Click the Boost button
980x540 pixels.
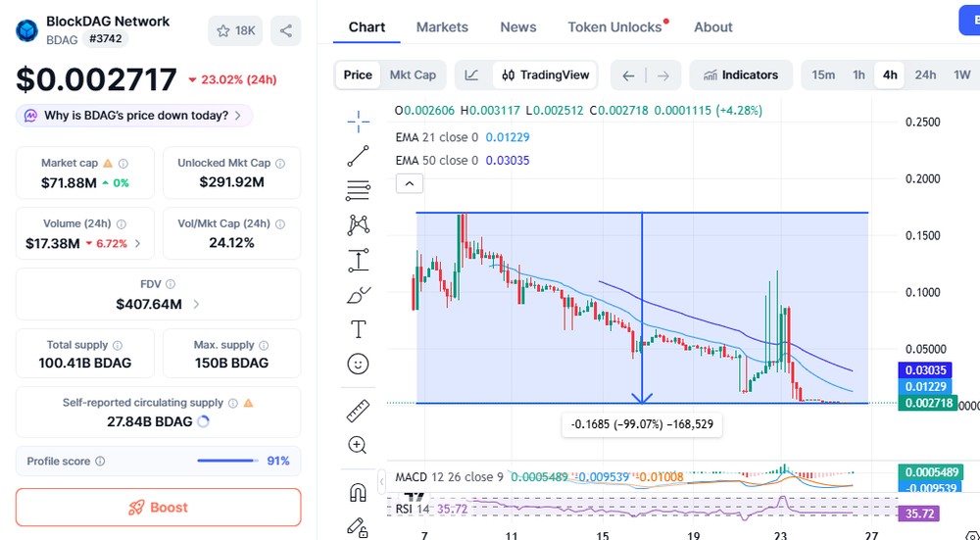(x=158, y=508)
